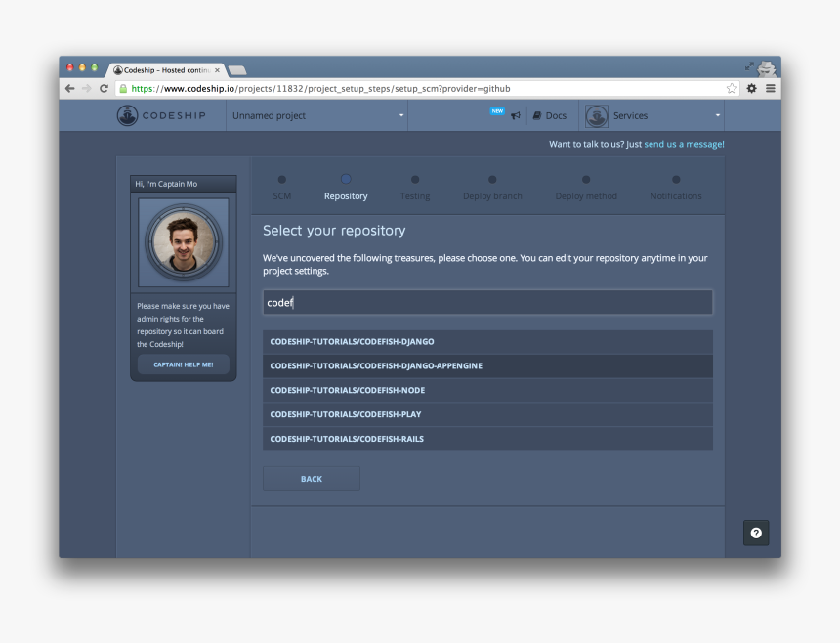This screenshot has width=840, height=643.
Task: Choose CODEFISH-NODE repository
Action: (487, 390)
